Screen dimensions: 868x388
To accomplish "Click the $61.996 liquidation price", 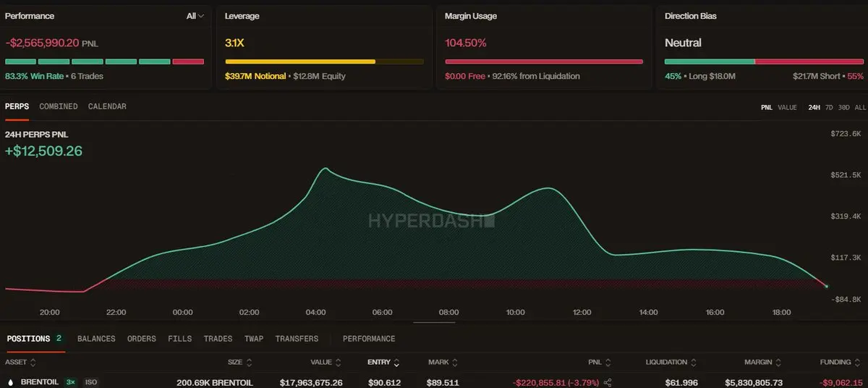I will tap(681, 382).
